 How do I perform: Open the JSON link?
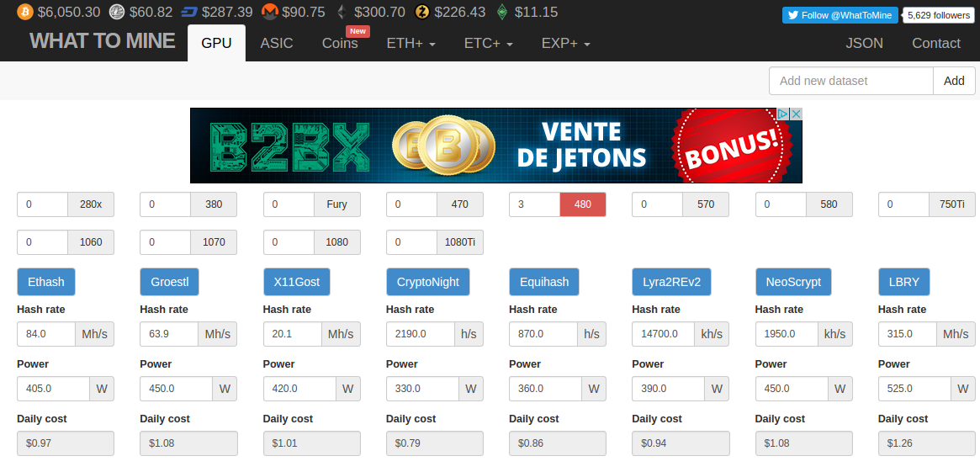[865, 43]
